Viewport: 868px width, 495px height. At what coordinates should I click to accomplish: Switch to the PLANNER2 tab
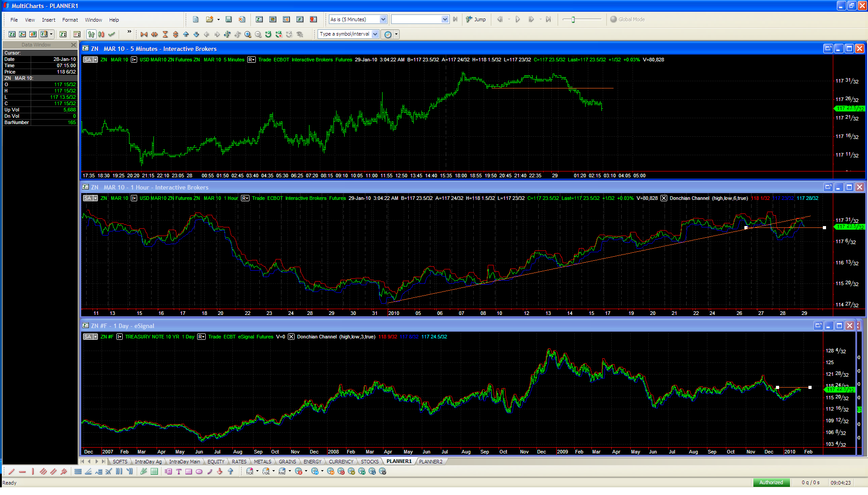(x=431, y=462)
